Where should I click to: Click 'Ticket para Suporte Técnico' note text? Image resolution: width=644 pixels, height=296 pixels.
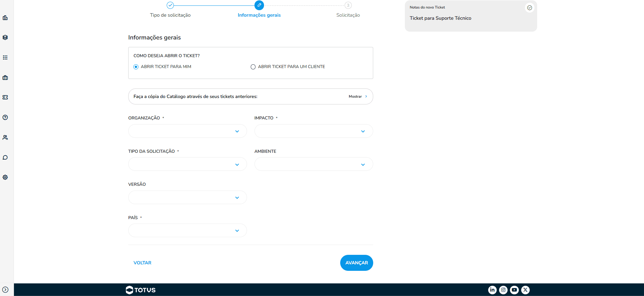(440, 18)
